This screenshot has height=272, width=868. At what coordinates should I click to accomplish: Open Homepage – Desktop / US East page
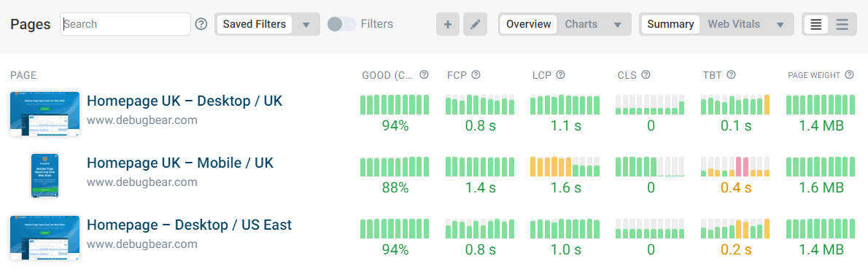[189, 225]
